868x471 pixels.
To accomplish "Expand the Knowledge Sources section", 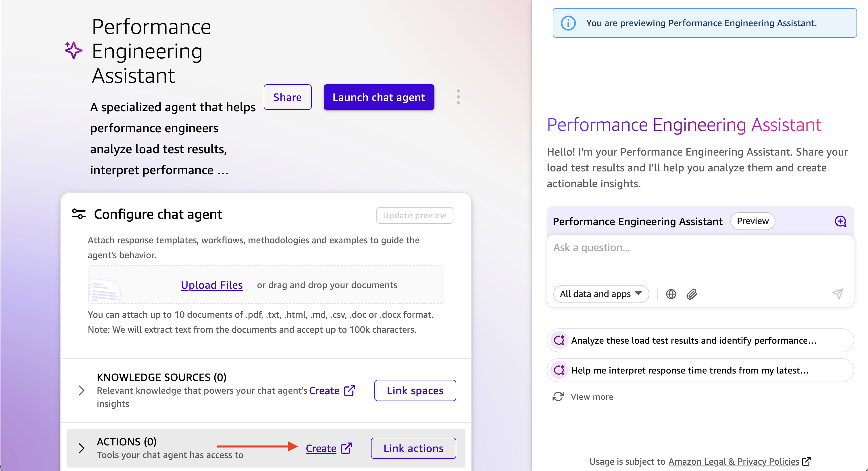I will click(x=81, y=390).
